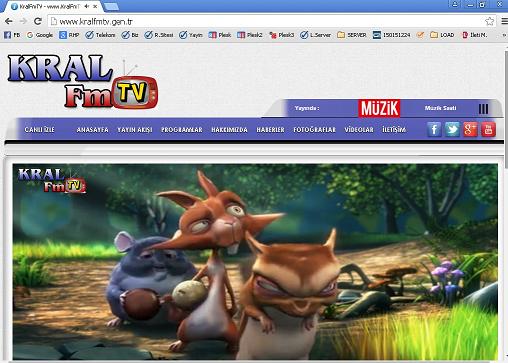Open the SERVER bookmarks folder
The width and height of the screenshot is (508, 363).
coord(352,35)
